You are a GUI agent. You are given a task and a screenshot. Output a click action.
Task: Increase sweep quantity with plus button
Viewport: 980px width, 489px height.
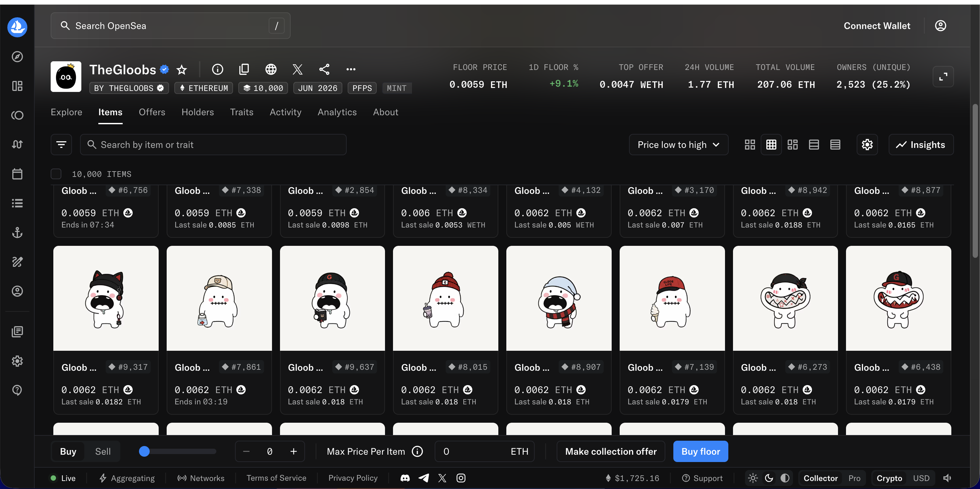pos(293,451)
